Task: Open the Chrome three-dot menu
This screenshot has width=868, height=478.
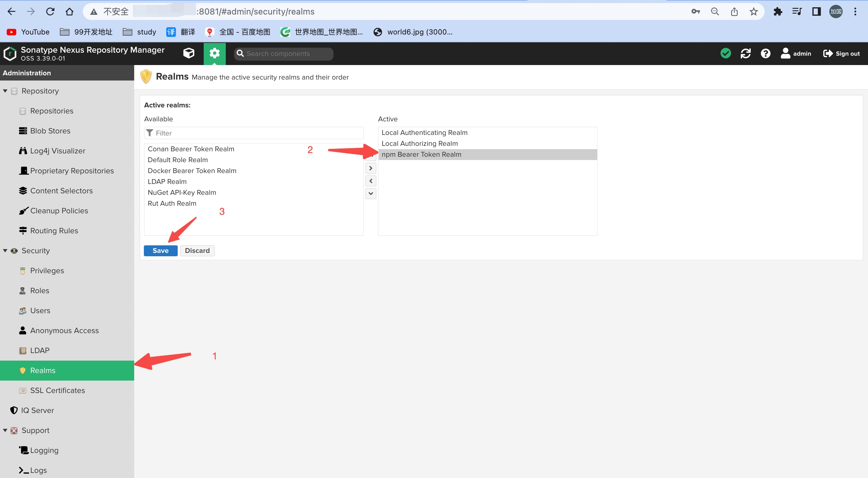Action: click(855, 11)
